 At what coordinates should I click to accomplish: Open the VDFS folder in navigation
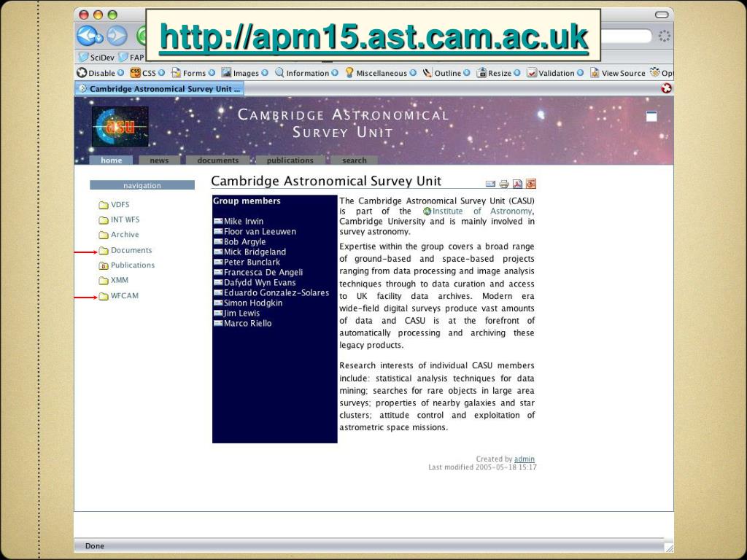[114, 205]
